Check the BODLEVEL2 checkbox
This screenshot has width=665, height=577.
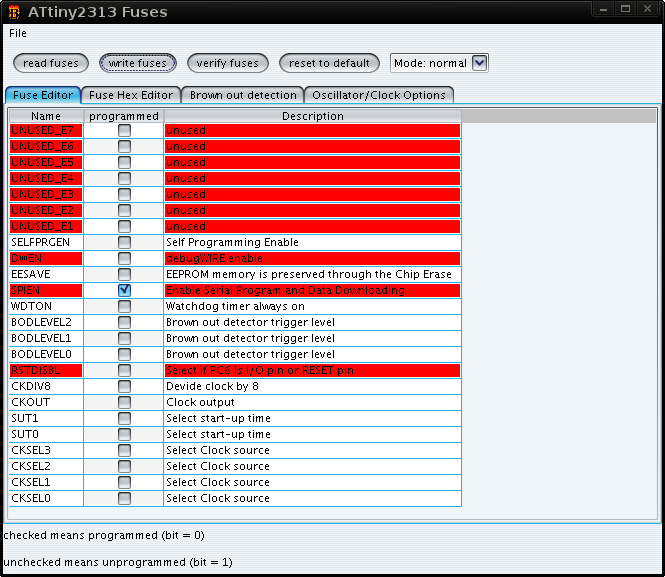(x=124, y=322)
